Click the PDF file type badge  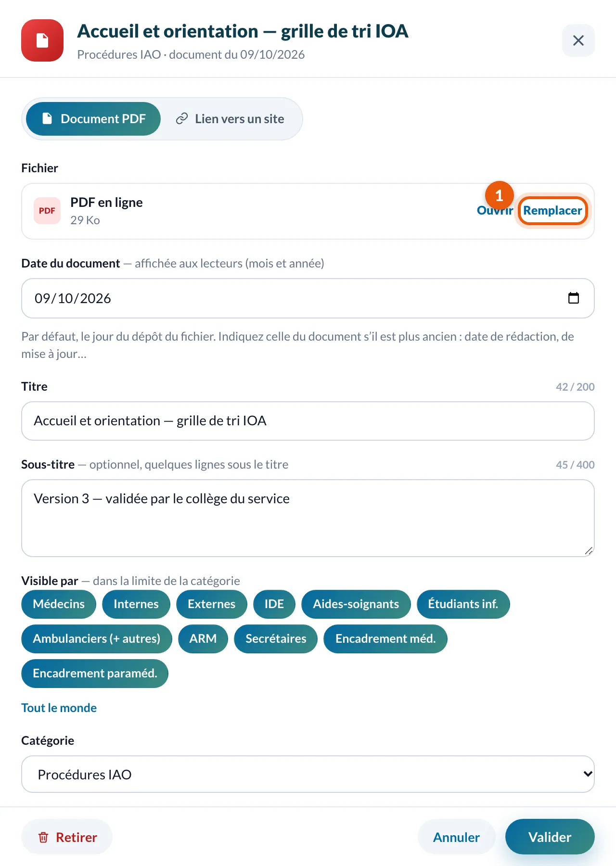tap(47, 211)
